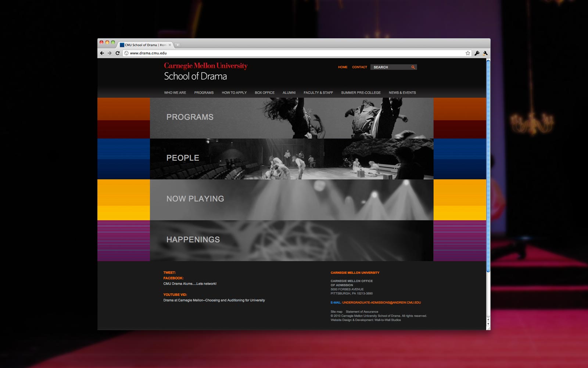
Task: Click the undergraduate admissions email address
Action: 381,302
